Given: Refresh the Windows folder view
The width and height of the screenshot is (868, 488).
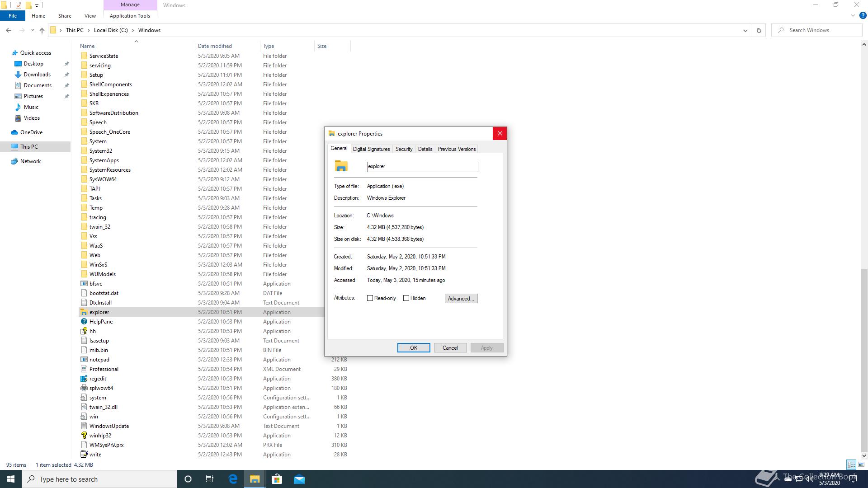Looking at the screenshot, I should click(x=759, y=30).
